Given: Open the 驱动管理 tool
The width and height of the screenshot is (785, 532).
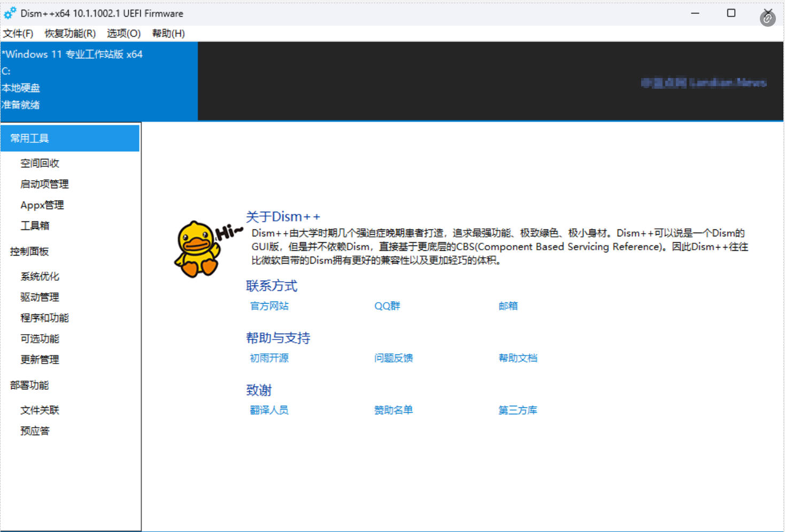Looking at the screenshot, I should (39, 297).
